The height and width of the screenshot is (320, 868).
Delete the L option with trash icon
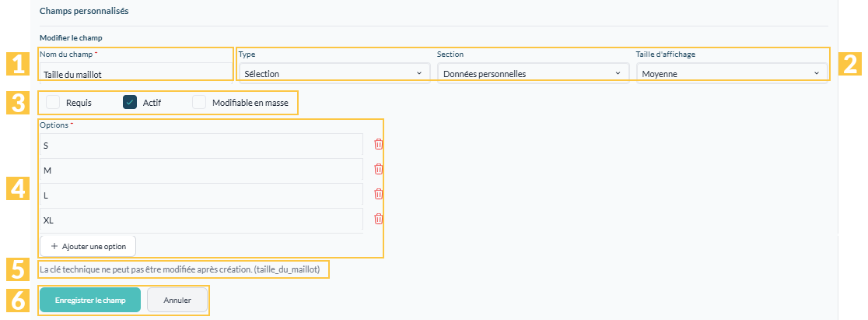point(379,194)
